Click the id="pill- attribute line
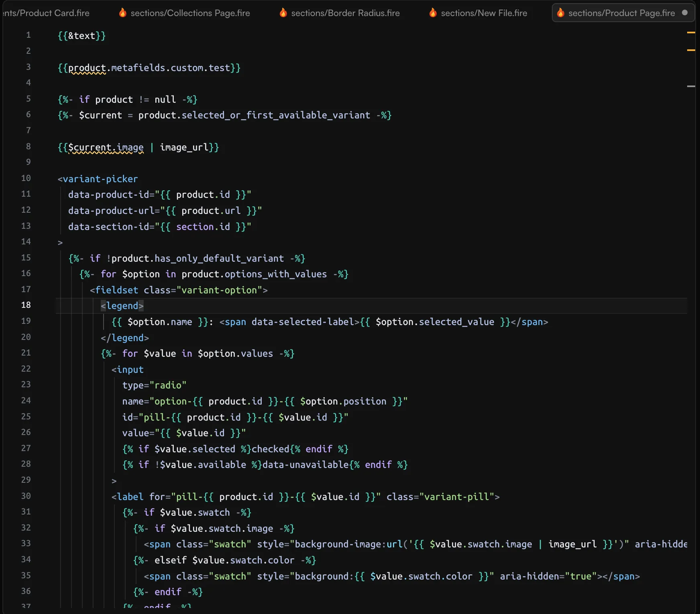 click(x=235, y=417)
